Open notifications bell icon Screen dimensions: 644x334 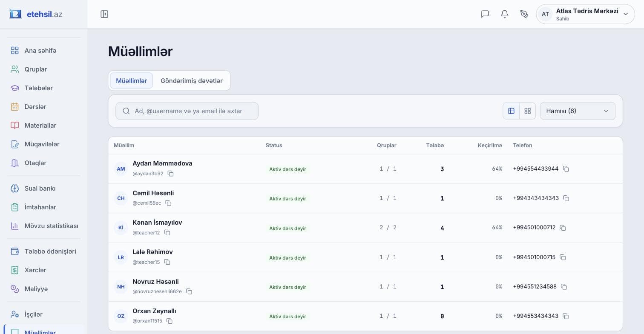click(x=505, y=14)
